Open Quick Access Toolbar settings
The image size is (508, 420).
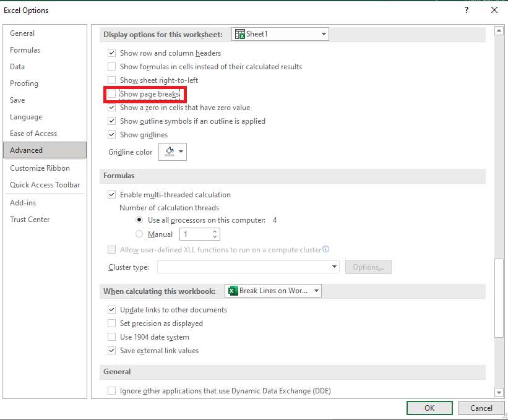[45, 184]
